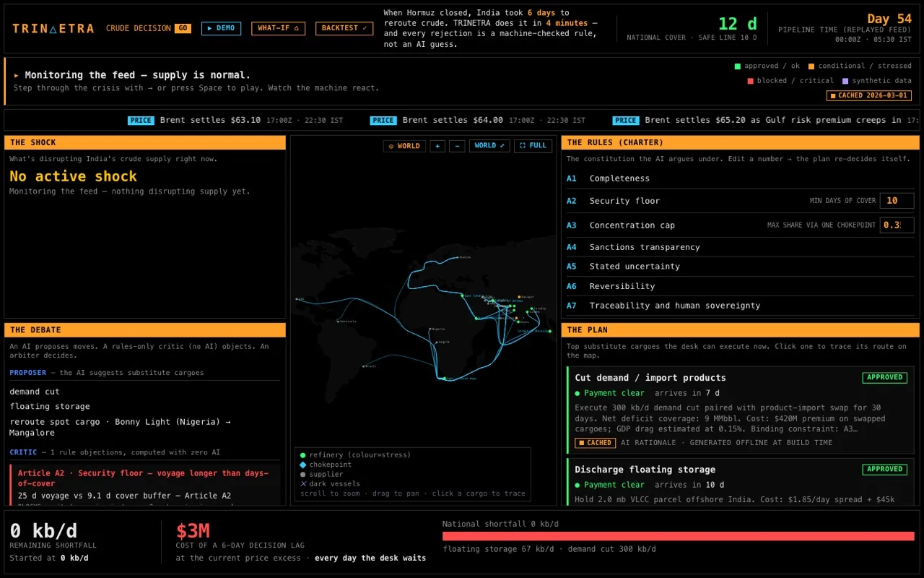Click the CACHED 2026-03-01 badge
The image size is (924, 578).
coord(869,95)
